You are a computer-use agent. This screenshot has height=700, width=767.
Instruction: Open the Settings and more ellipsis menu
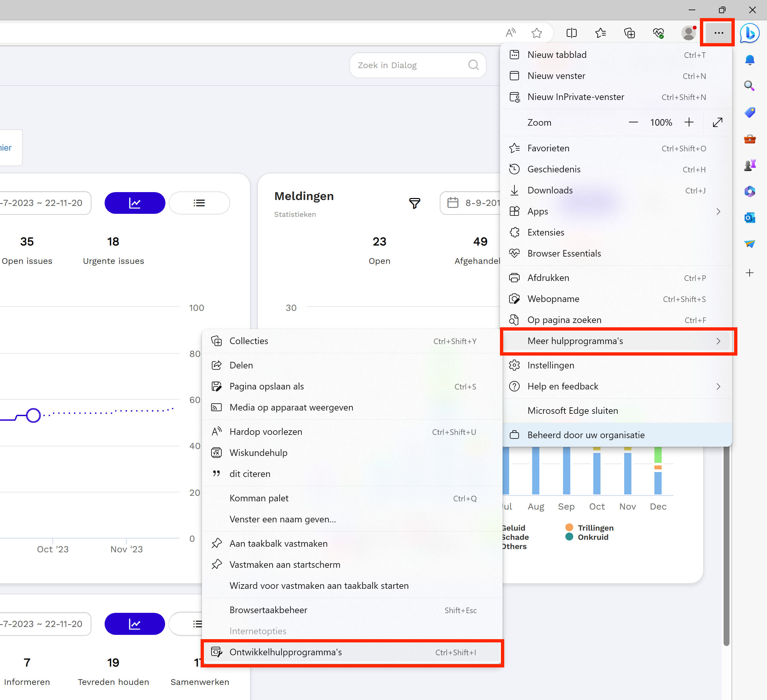tap(718, 33)
